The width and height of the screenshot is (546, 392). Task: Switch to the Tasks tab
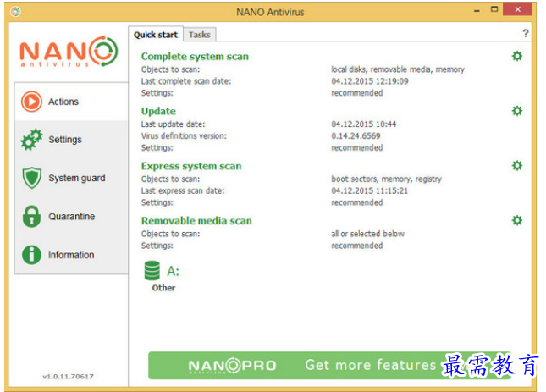pyautogui.click(x=200, y=35)
